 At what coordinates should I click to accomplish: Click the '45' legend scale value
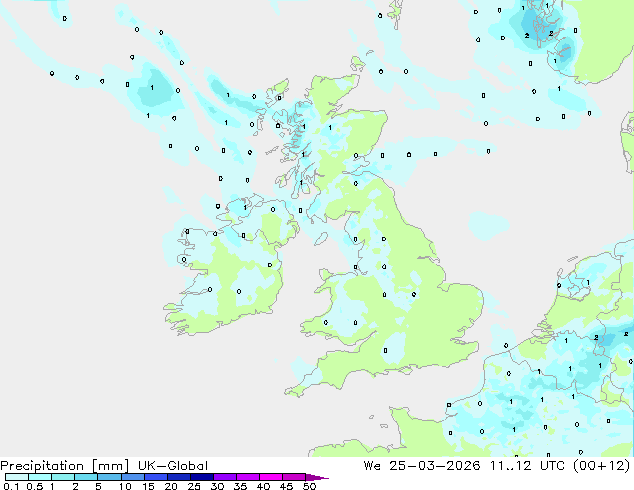(x=286, y=486)
